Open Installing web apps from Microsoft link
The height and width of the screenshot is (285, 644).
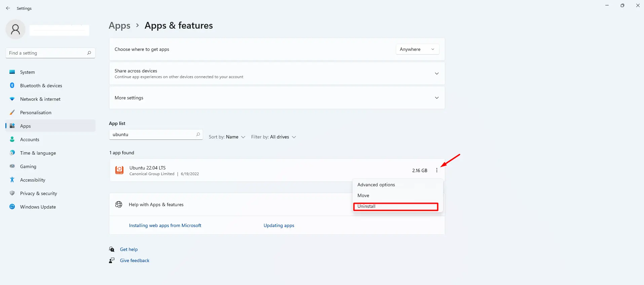(x=165, y=225)
